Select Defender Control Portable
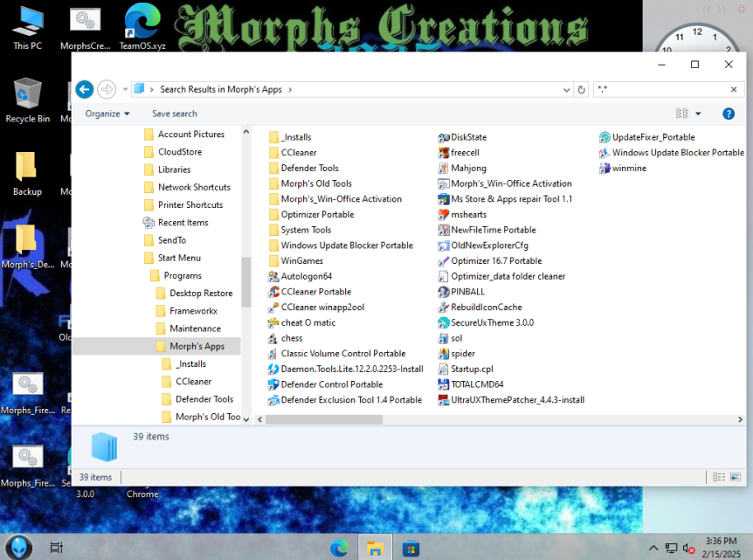This screenshot has width=753, height=560. click(x=326, y=384)
